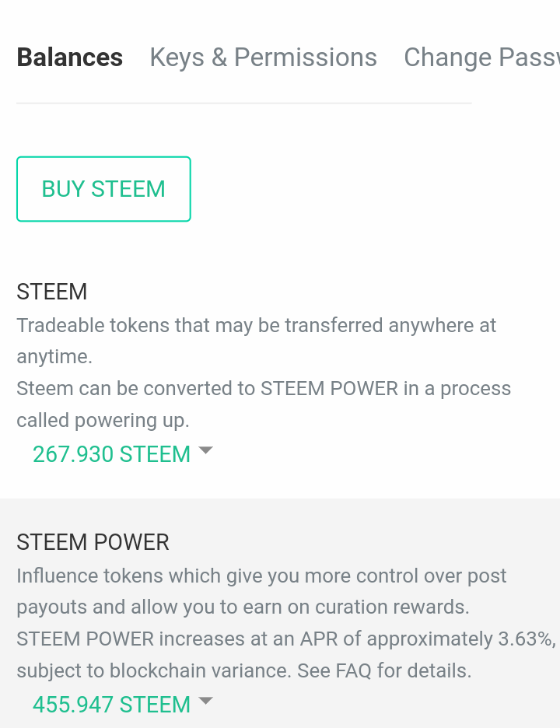Click the 'Influence tokens' description line
The image size is (560, 728).
click(x=261, y=576)
